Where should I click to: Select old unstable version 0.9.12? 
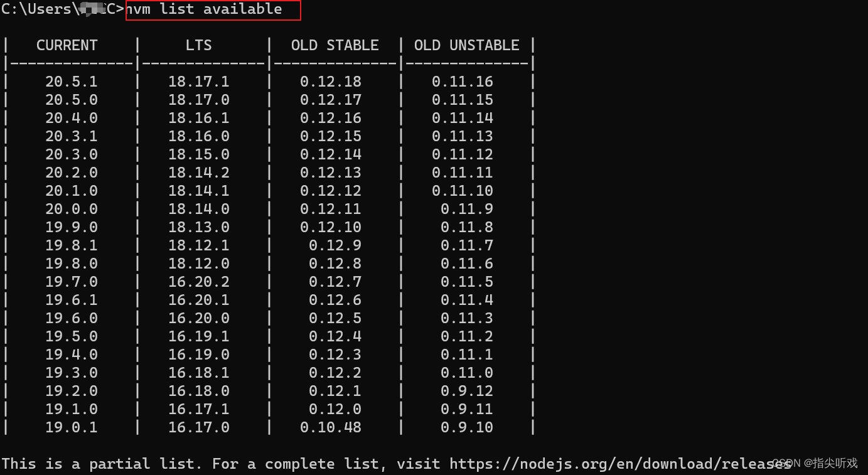pos(467,392)
